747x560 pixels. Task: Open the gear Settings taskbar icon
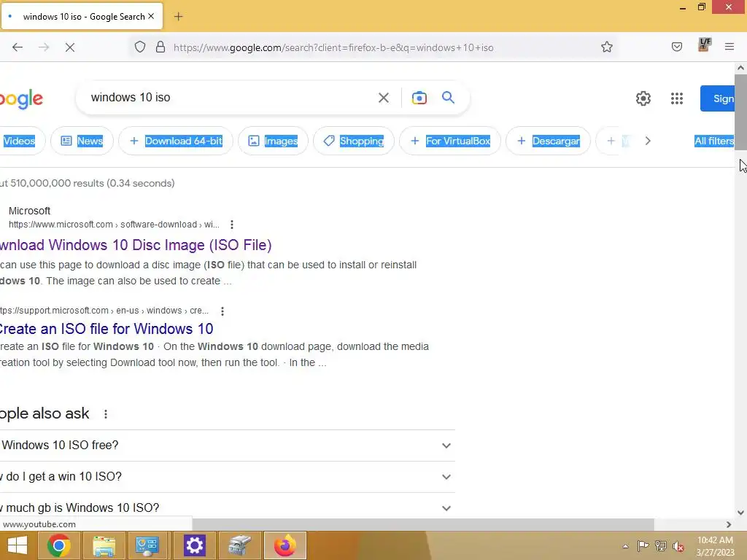coord(194,545)
